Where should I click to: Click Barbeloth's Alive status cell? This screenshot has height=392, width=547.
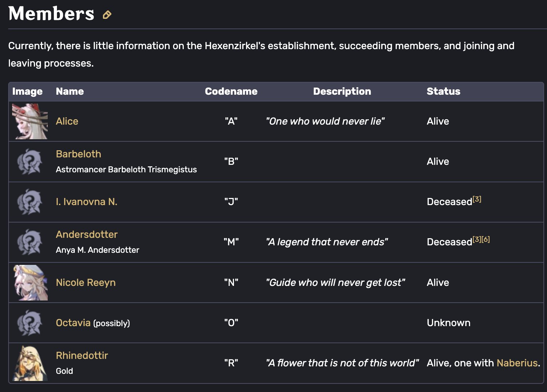[438, 161]
